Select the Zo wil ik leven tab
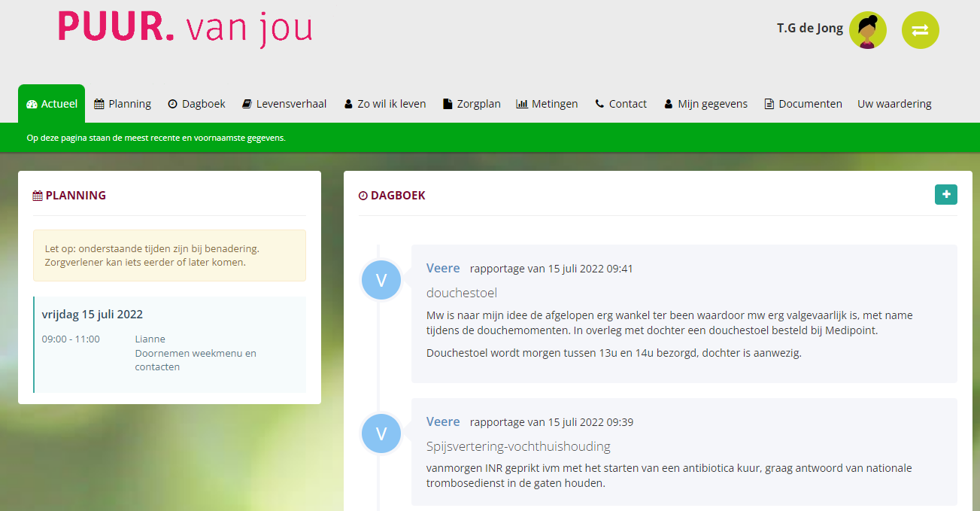This screenshot has width=980, height=511. pyautogui.click(x=384, y=104)
